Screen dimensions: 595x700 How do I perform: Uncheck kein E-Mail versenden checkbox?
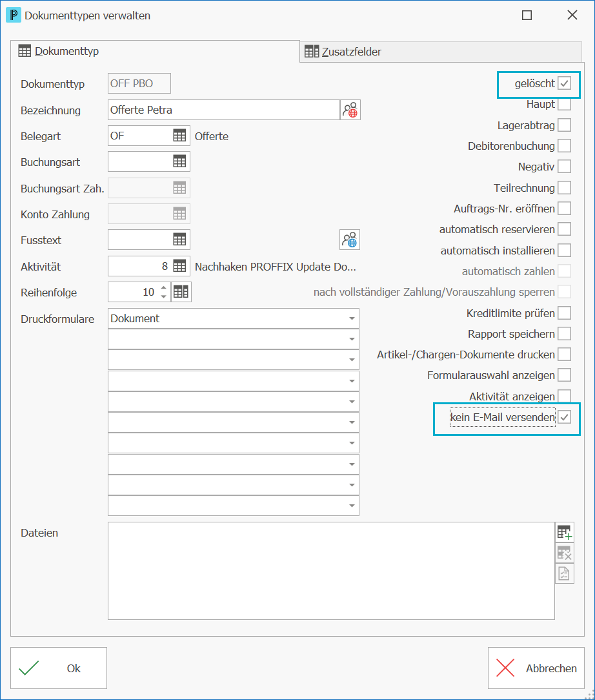tap(564, 417)
